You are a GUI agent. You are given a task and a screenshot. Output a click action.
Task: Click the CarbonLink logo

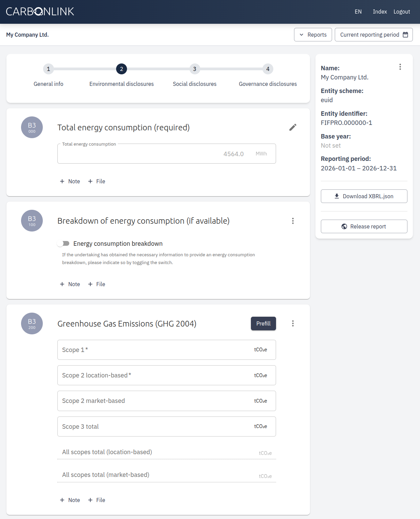(40, 12)
